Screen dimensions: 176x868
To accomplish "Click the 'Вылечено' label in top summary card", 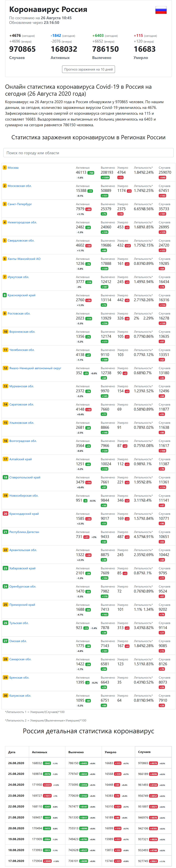I will pyautogui.click(x=102, y=58).
